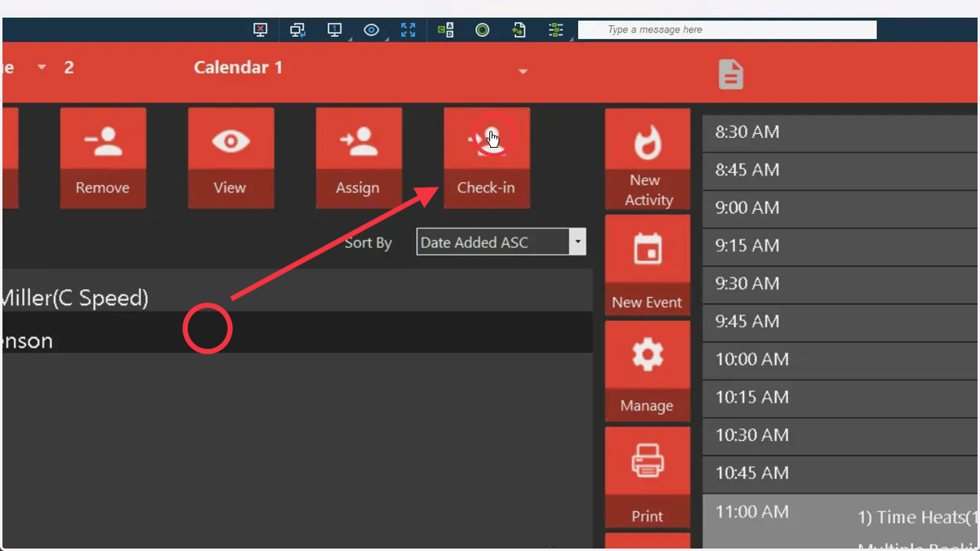Open the document icon in red header
The width and height of the screenshot is (980, 551).
click(731, 74)
